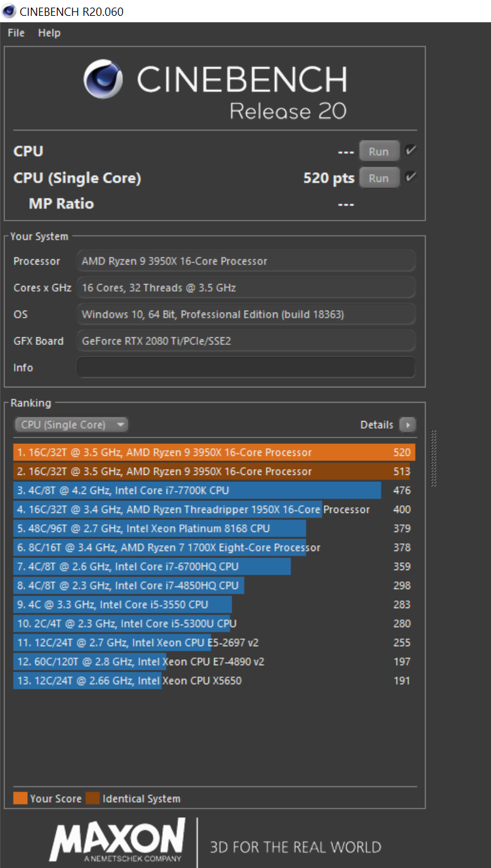Click the MAXON logo at bottom

point(118,839)
